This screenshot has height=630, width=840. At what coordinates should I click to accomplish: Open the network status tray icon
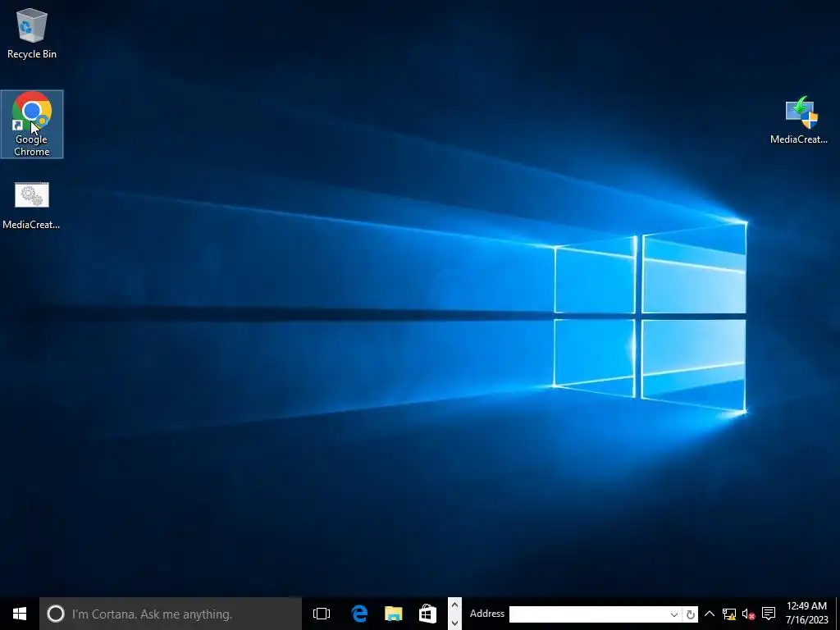click(x=729, y=614)
